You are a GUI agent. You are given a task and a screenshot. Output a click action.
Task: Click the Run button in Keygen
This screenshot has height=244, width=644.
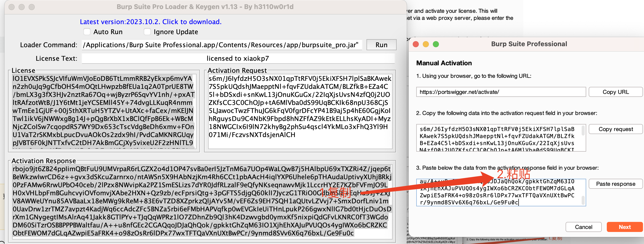click(381, 45)
